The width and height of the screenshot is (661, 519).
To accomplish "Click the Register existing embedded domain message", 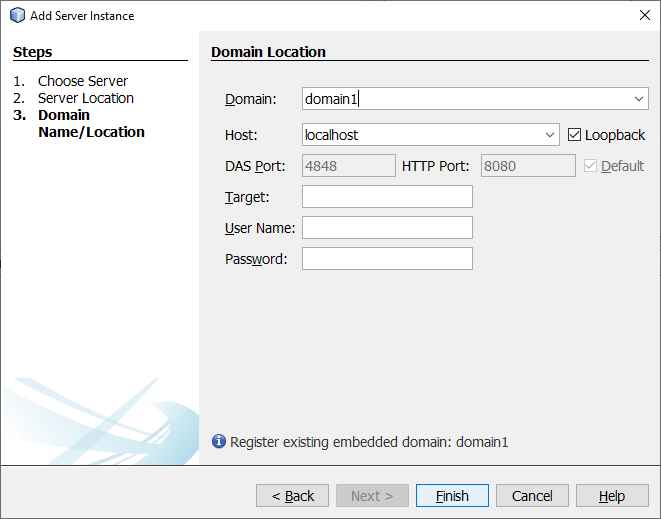I will 369,442.
